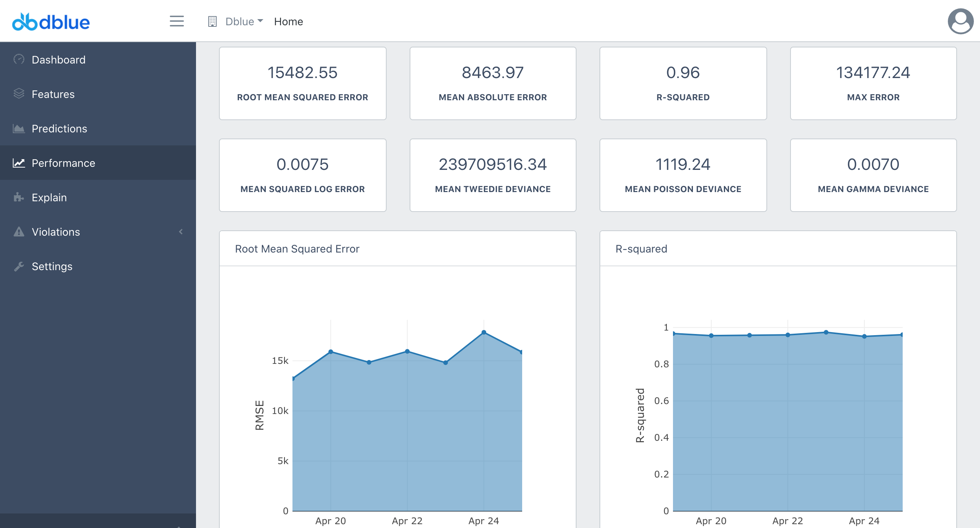Click the Violations warning triangle icon
The height and width of the screenshot is (528, 980).
[19, 232]
